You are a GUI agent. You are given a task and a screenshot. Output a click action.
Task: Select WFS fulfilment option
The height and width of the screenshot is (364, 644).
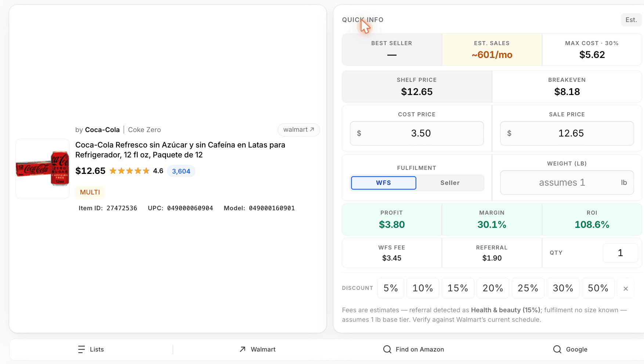(x=383, y=183)
